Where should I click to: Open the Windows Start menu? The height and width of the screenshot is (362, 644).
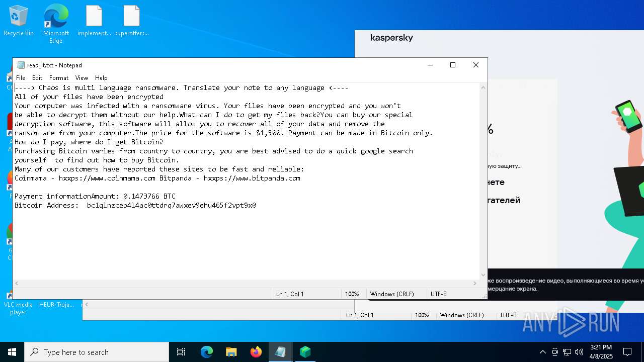coord(12,352)
